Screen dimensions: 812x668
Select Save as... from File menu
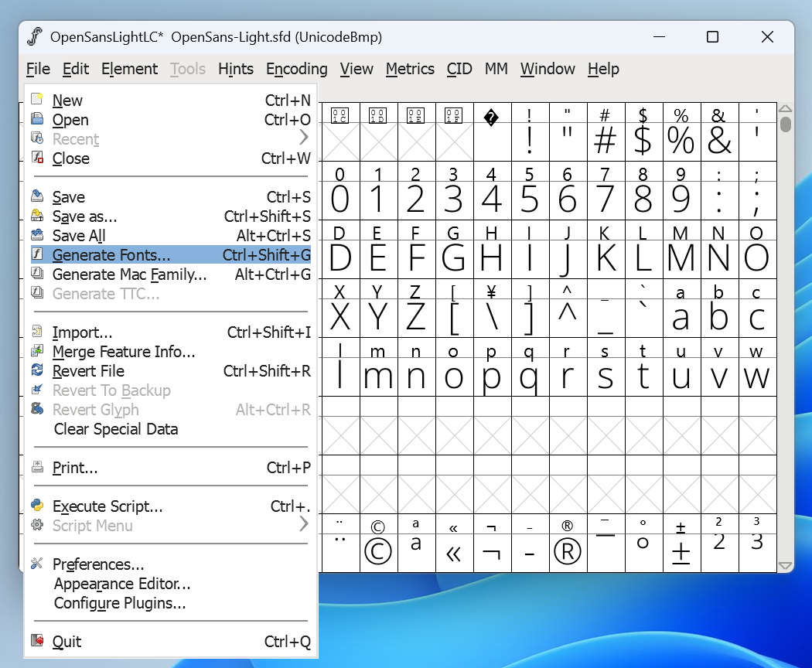84,216
